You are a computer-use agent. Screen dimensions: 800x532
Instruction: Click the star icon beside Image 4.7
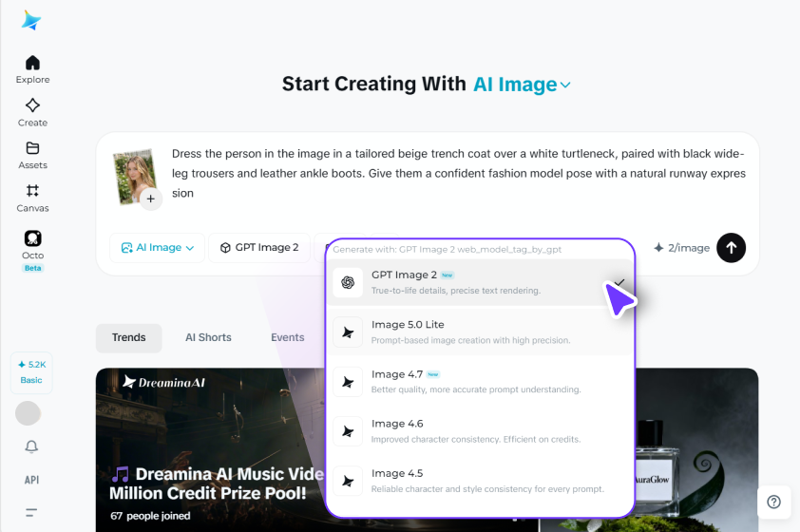[x=348, y=382]
